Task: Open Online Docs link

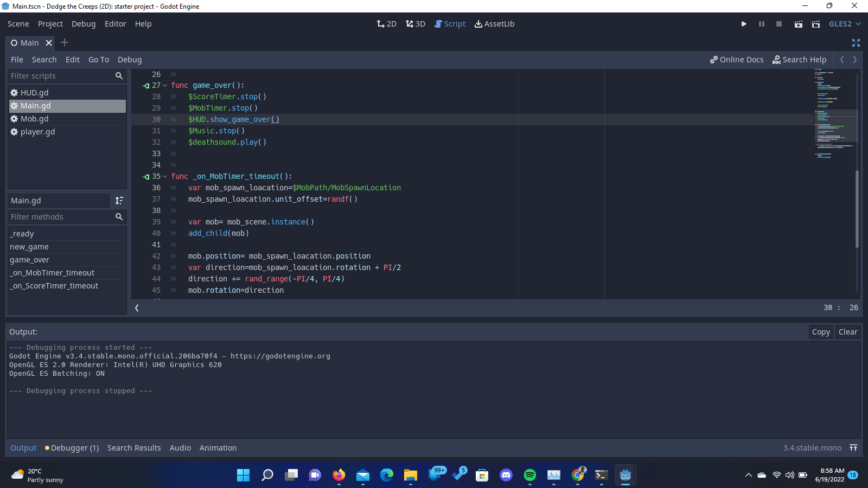Action: (x=737, y=60)
